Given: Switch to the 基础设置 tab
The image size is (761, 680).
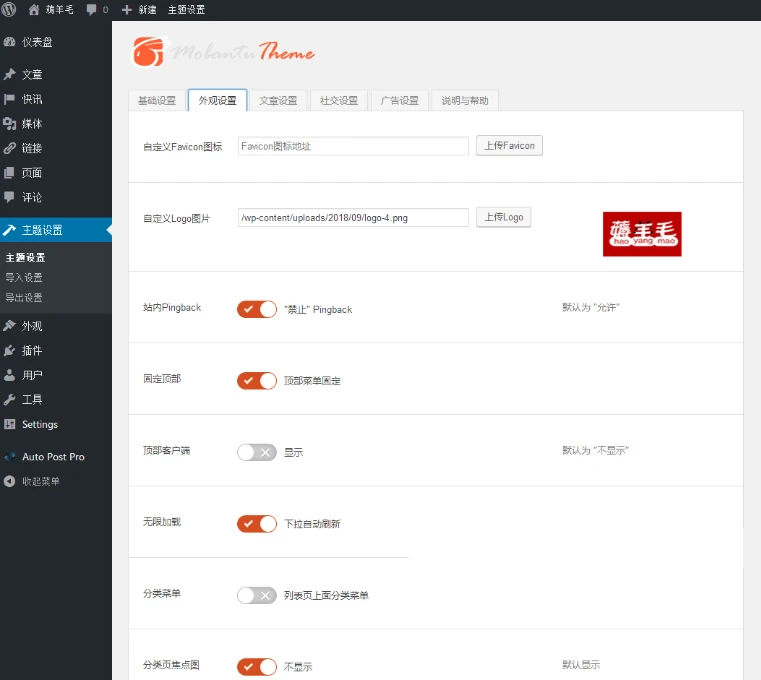Looking at the screenshot, I should click(x=156, y=101).
